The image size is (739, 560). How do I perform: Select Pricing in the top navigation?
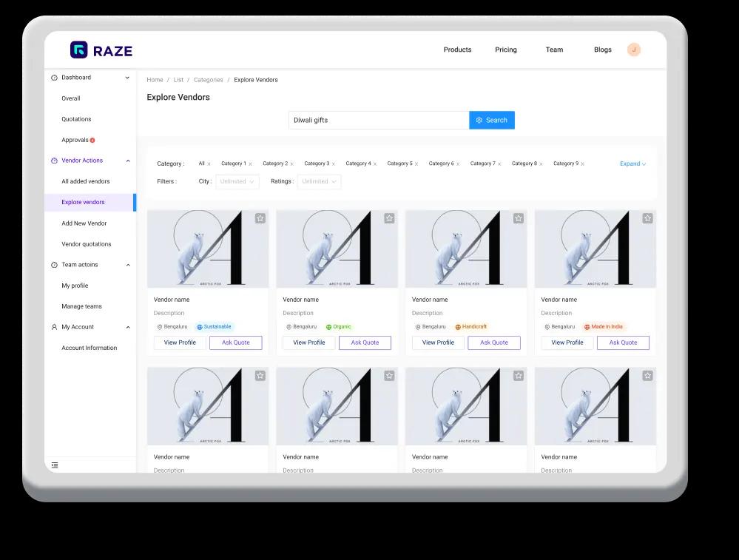point(506,50)
